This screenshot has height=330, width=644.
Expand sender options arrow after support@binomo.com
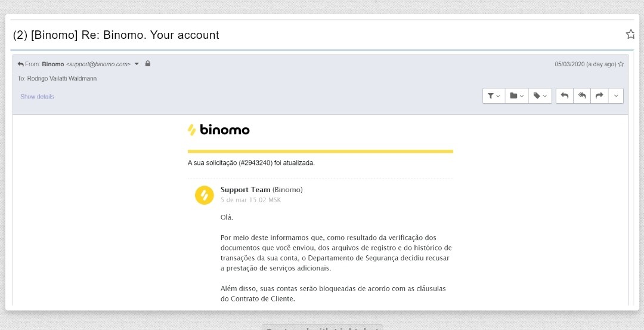click(137, 64)
